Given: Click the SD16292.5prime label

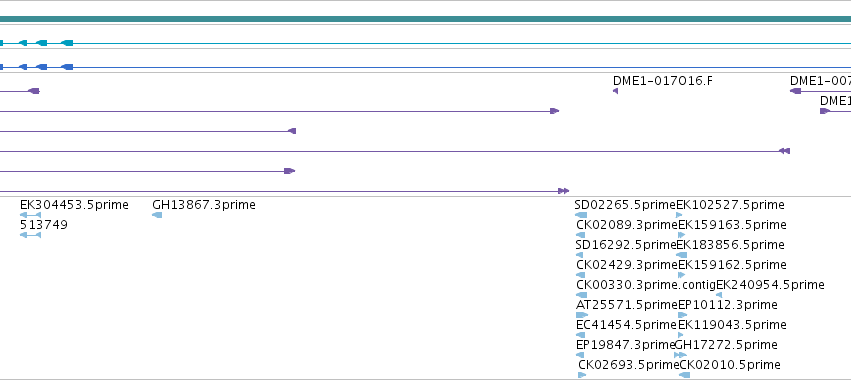Looking at the screenshot, I should (626, 245).
